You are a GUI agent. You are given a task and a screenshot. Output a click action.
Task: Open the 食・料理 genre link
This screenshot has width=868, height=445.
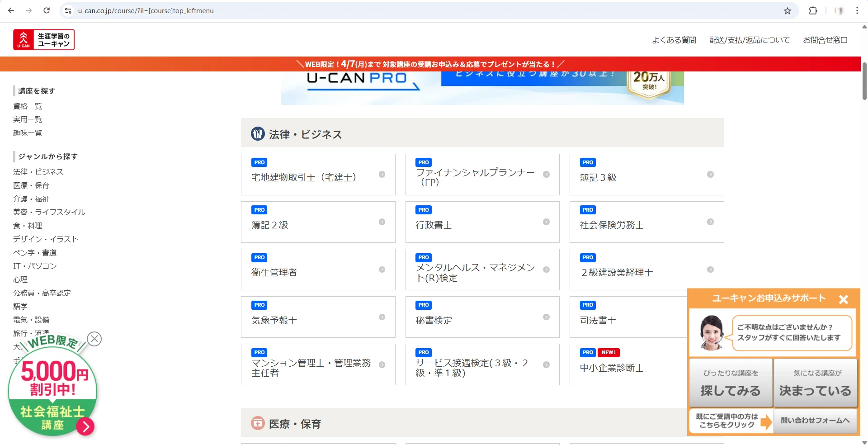point(28,226)
